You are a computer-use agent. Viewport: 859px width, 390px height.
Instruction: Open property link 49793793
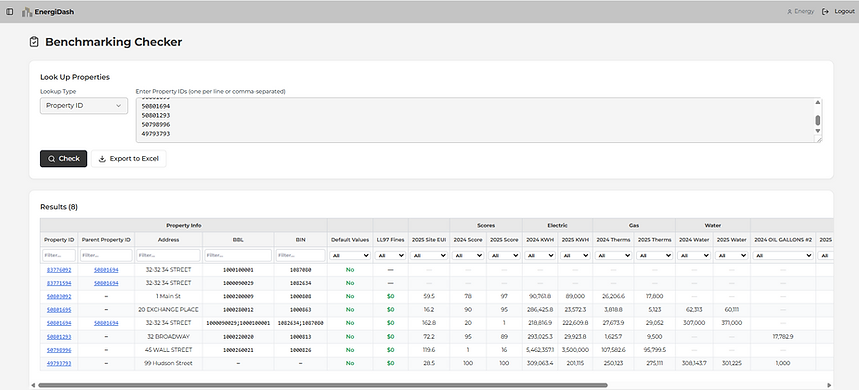click(x=59, y=363)
